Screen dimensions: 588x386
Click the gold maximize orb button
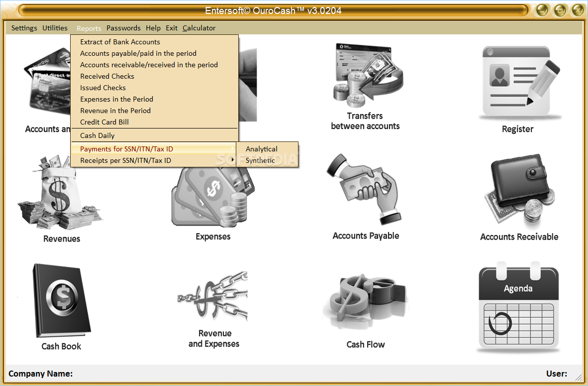(560, 10)
